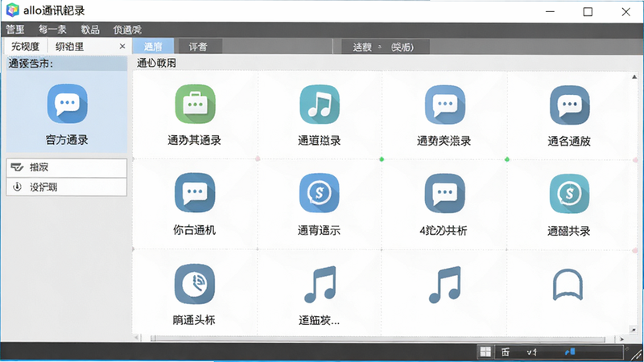
Task: Click the allo app logo in title bar
Action: pyautogui.click(x=12, y=10)
